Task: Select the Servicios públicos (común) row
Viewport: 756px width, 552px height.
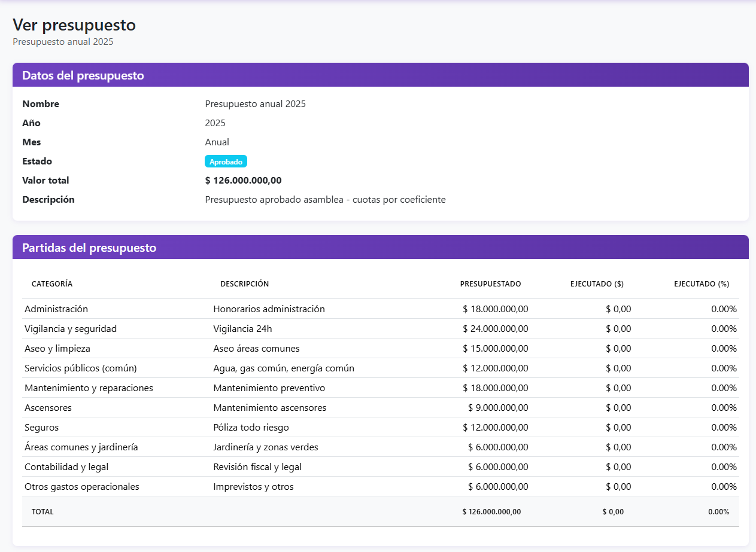Action: tap(381, 368)
